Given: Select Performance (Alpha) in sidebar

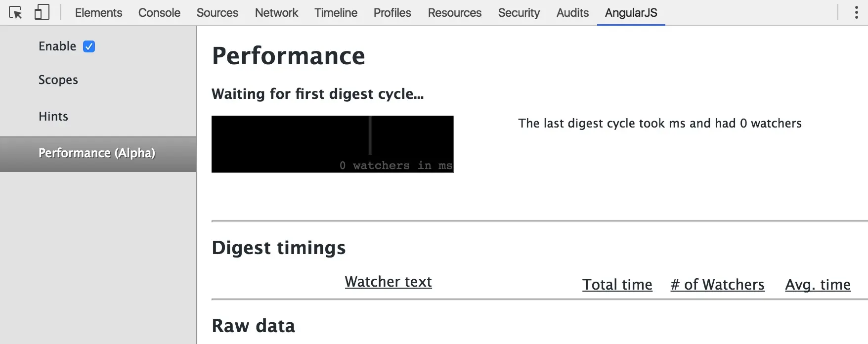Looking at the screenshot, I should tap(98, 154).
